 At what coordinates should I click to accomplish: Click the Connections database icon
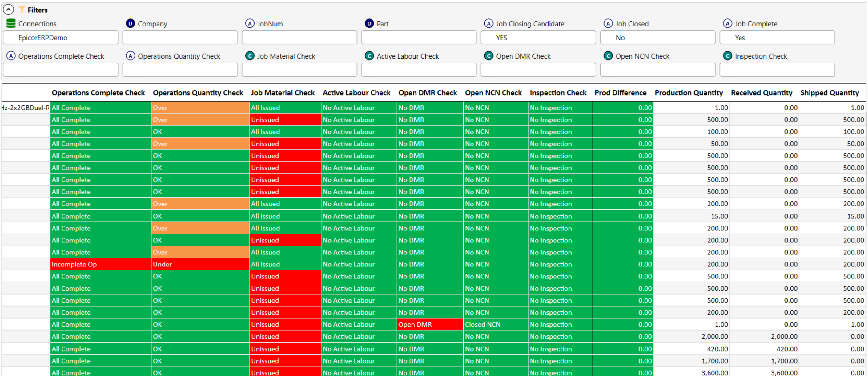point(11,23)
